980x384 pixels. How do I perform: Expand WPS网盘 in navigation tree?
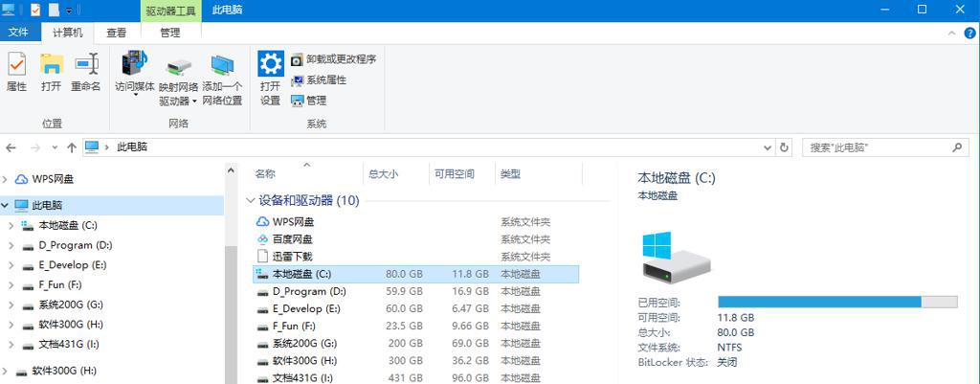5,179
